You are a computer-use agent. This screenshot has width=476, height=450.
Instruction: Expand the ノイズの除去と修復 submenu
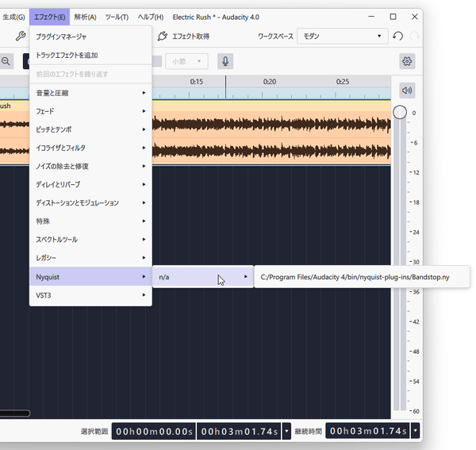90,166
